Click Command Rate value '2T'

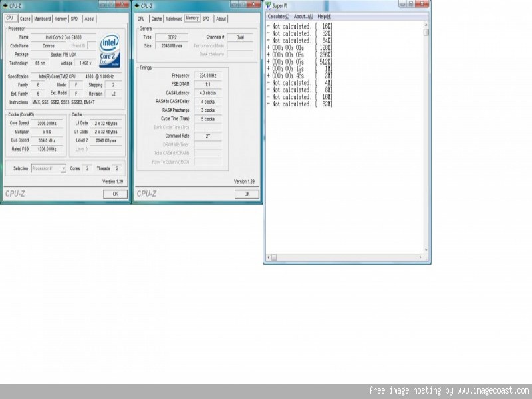[x=208, y=136]
